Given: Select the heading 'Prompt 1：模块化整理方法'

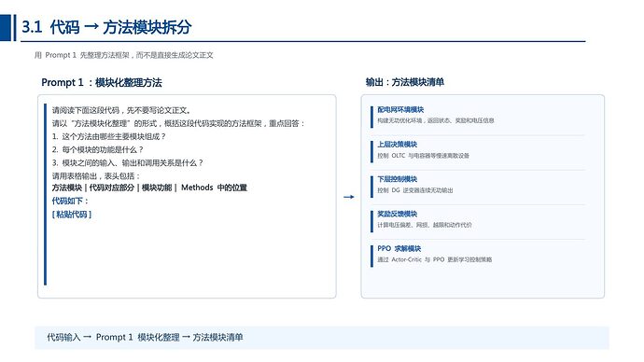Looking at the screenshot, I should click(x=102, y=82).
